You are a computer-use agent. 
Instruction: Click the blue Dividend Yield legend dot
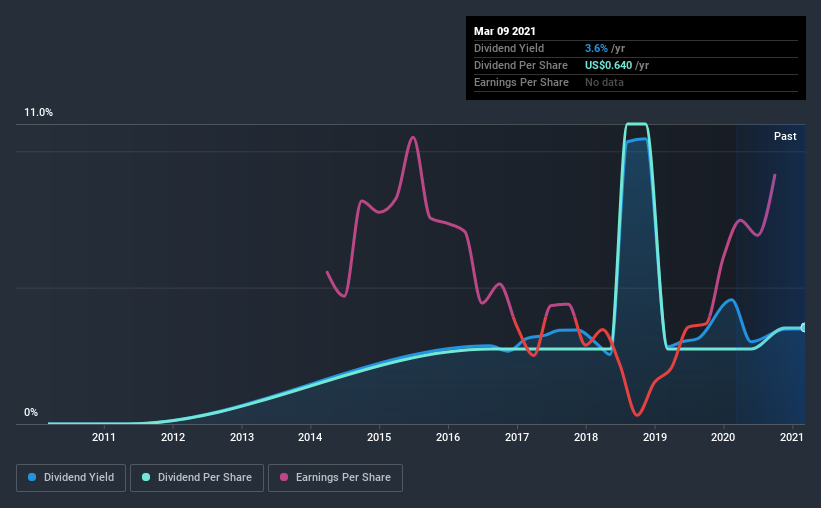[x=32, y=477]
